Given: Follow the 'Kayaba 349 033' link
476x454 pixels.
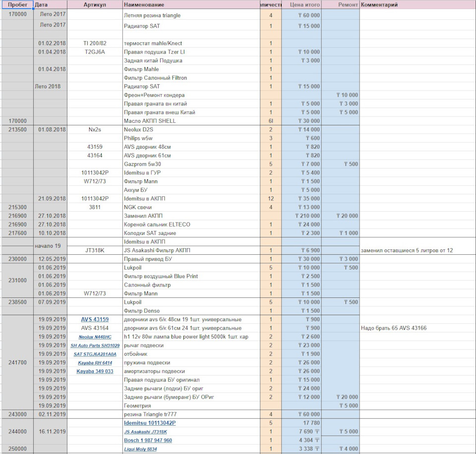Looking at the screenshot, I should tap(95, 371).
